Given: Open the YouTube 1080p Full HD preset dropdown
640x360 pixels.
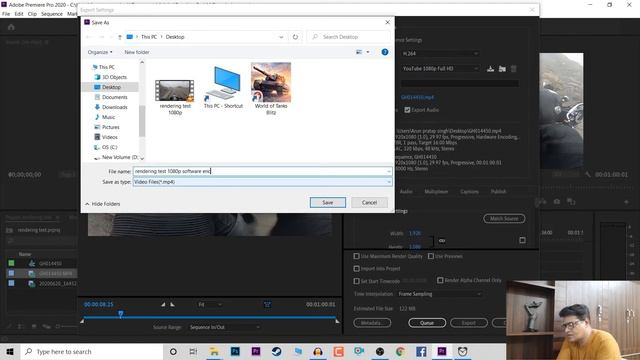Looking at the screenshot, I should (x=440, y=69).
